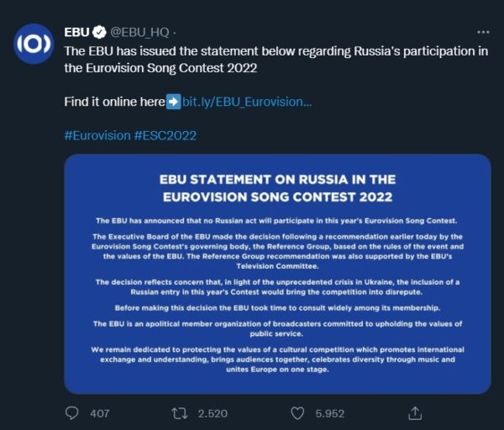Open the share tweet icon
Image resolution: width=504 pixels, height=430 pixels.
coord(415,413)
